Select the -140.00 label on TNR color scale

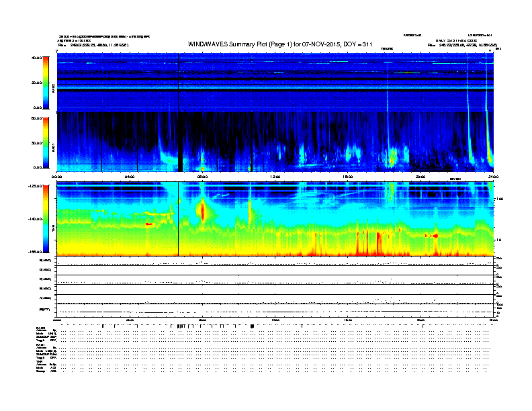36,219
